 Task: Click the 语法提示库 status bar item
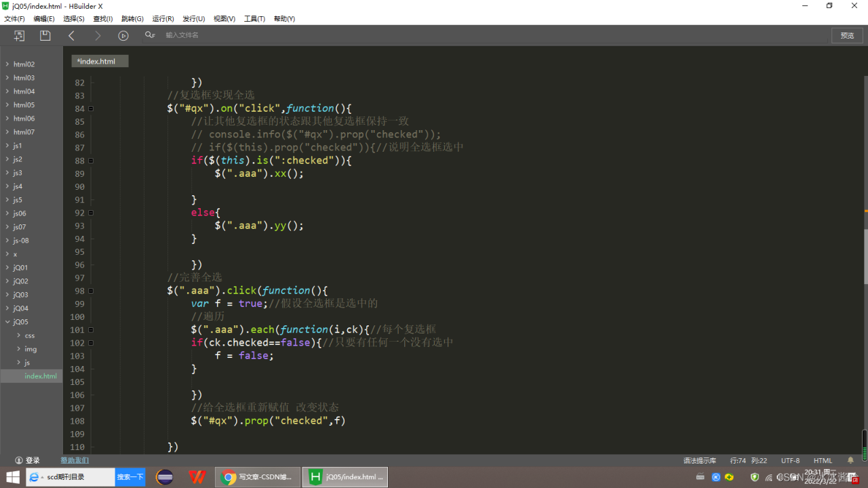[x=700, y=461]
